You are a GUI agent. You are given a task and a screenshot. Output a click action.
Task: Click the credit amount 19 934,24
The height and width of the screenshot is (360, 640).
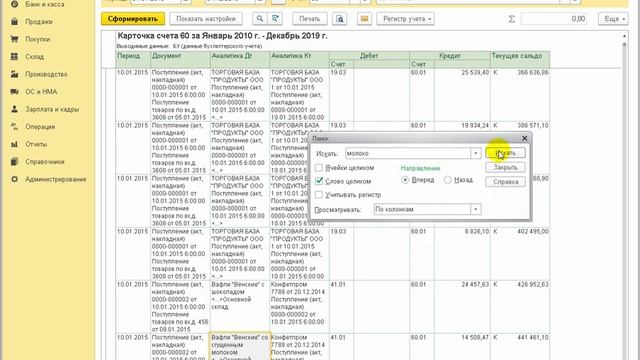point(475,125)
